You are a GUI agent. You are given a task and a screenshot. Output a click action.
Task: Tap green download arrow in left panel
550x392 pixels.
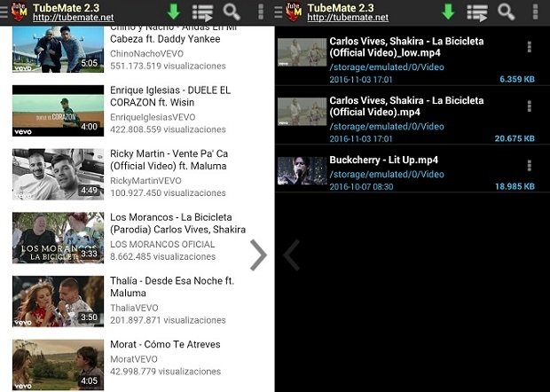click(173, 12)
